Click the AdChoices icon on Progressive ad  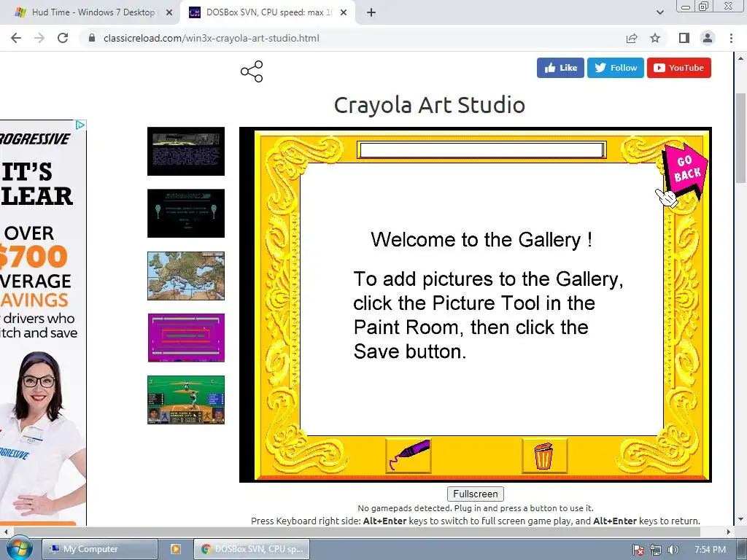(x=80, y=125)
